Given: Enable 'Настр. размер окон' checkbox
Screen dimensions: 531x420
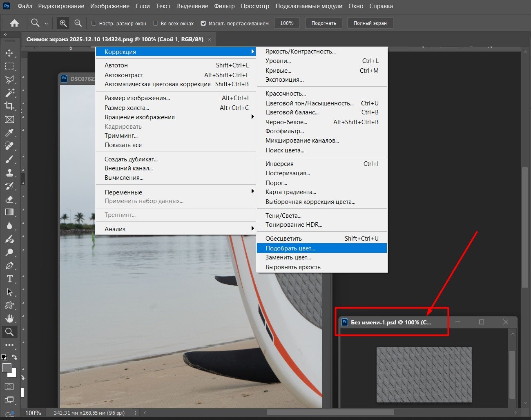Looking at the screenshot, I should 94,23.
